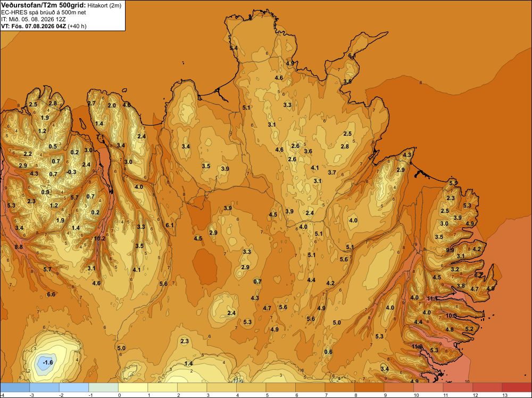Select the legend swatch between 8 and 9

[x=369, y=387]
